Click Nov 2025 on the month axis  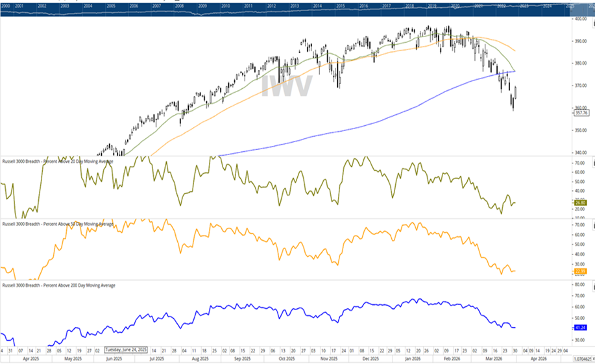(329, 359)
